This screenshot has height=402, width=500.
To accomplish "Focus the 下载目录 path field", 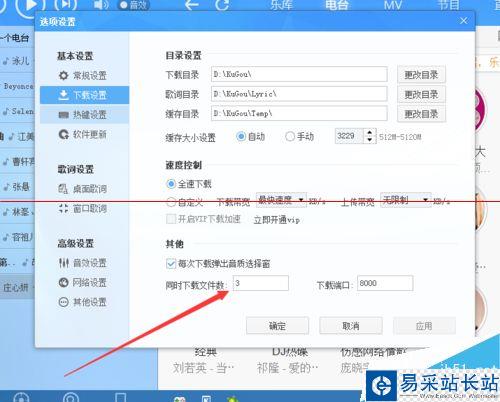I will click(299, 74).
